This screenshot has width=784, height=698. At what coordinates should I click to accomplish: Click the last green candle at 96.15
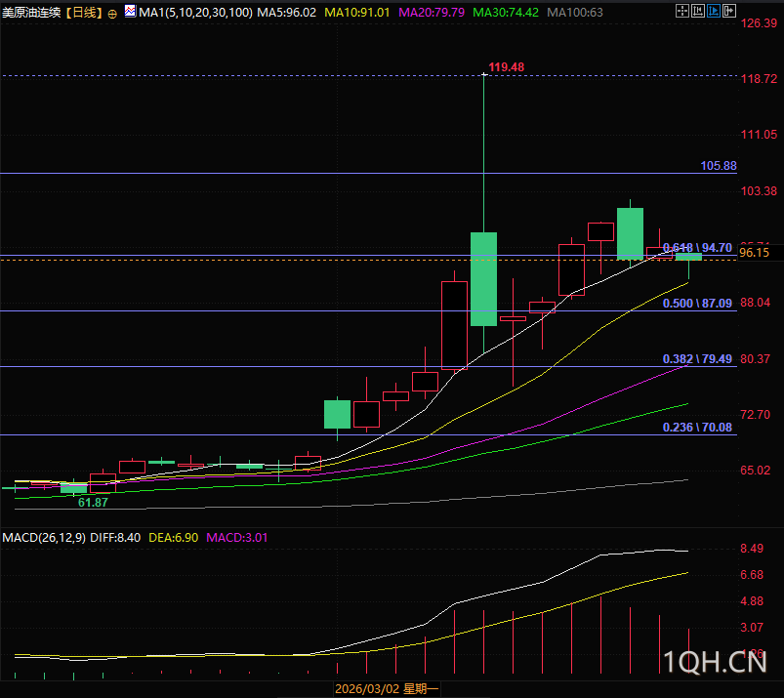tap(688, 257)
